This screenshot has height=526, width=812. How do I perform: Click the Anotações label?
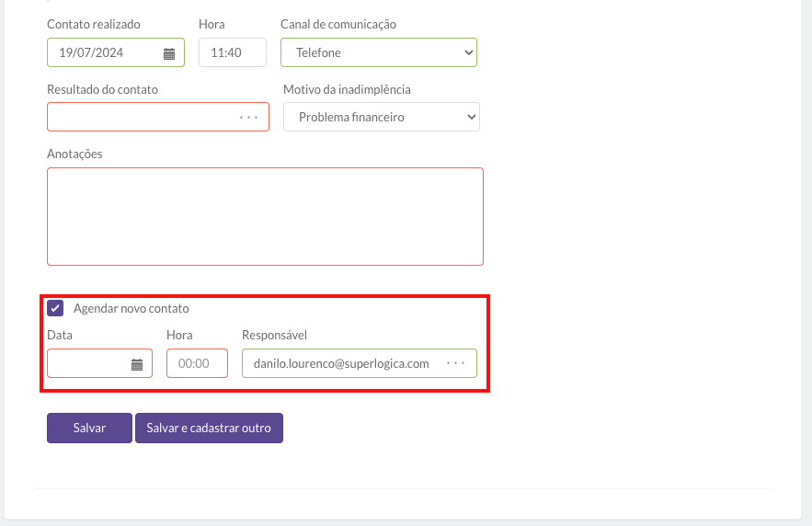pos(74,154)
